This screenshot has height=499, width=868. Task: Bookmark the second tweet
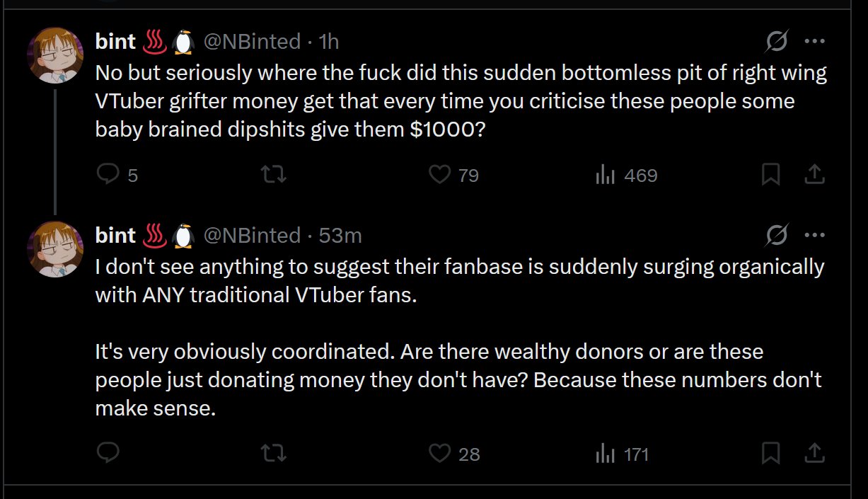[x=770, y=453]
